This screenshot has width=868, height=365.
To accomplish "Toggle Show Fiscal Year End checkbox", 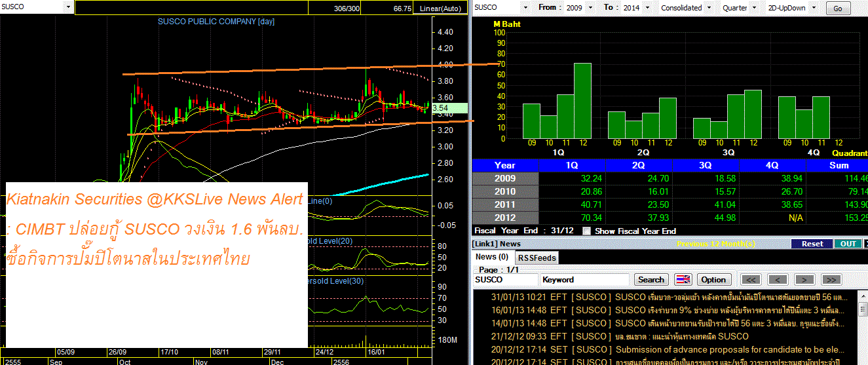I will [x=587, y=231].
